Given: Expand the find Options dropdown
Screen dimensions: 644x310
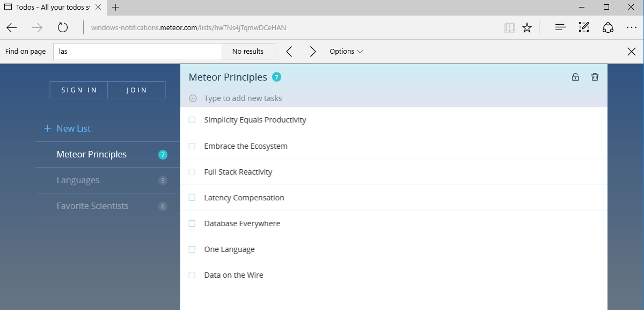Looking at the screenshot, I should tap(346, 52).
